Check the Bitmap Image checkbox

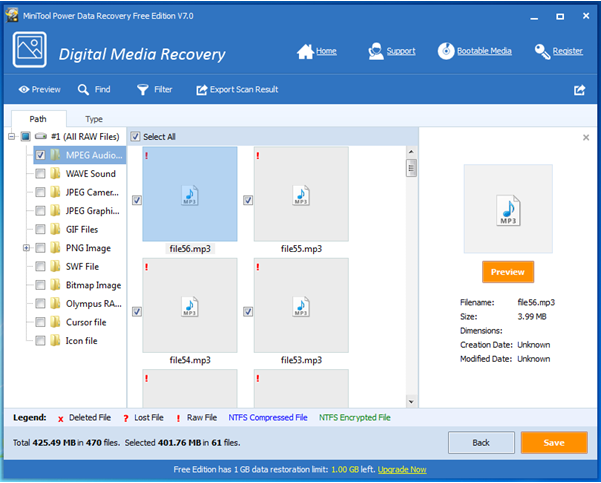pyautogui.click(x=40, y=285)
